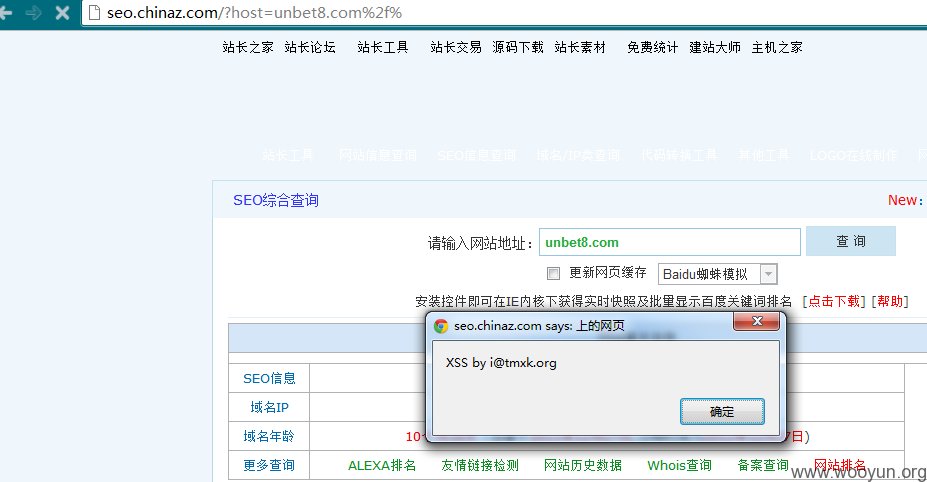The image size is (927, 482).
Task: Click the Chrome logo in alert dialog
Action: (440, 326)
